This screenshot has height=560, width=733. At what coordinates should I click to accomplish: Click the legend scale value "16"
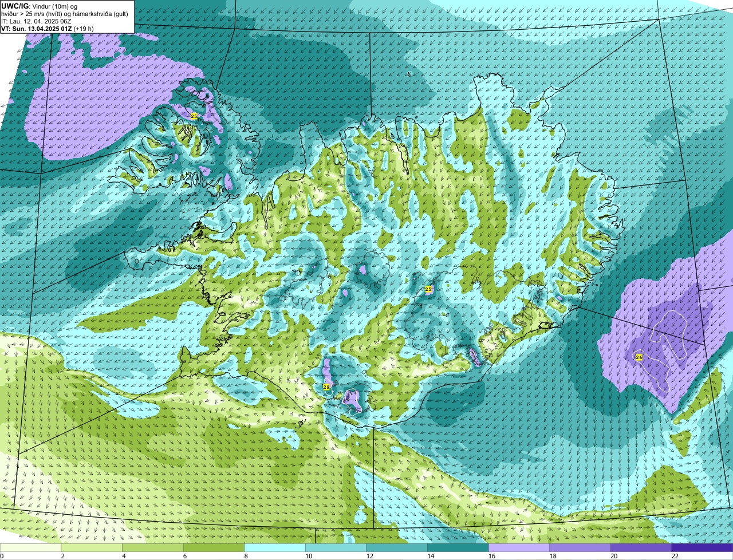click(492, 556)
